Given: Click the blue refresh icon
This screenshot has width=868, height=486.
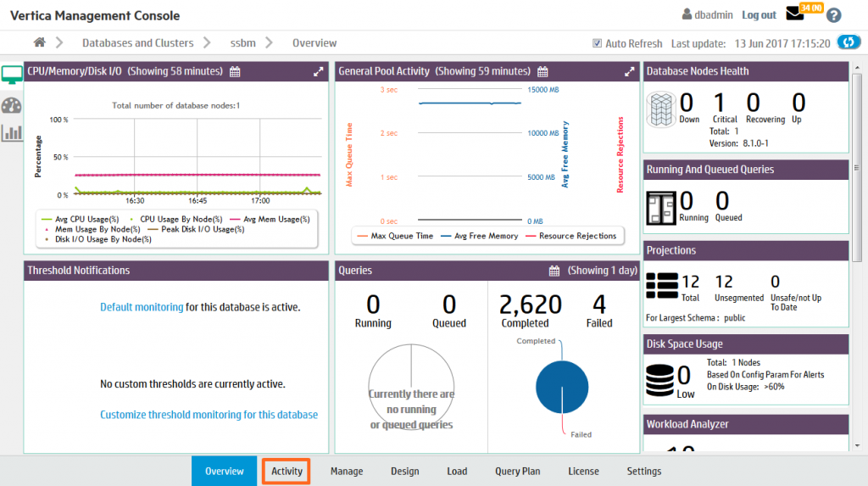Looking at the screenshot, I should click(x=849, y=42).
